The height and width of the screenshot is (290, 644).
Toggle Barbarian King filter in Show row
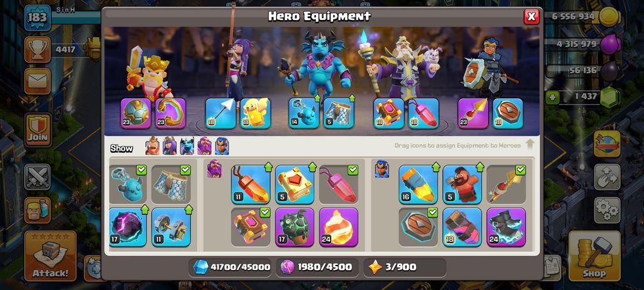(x=152, y=146)
